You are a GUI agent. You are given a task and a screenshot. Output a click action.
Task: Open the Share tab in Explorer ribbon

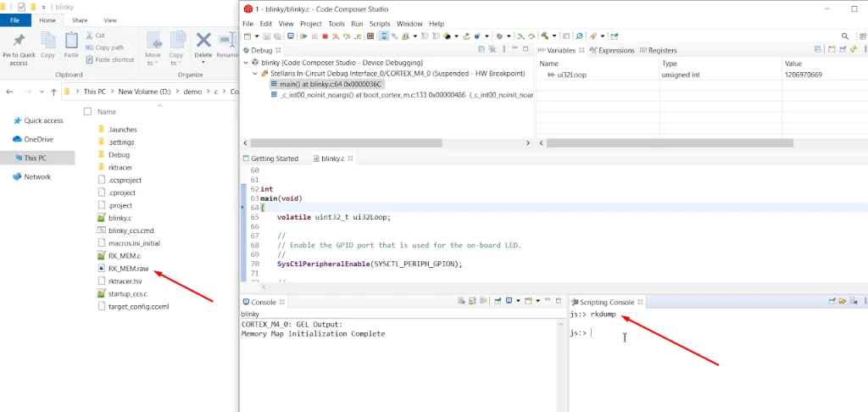point(80,20)
